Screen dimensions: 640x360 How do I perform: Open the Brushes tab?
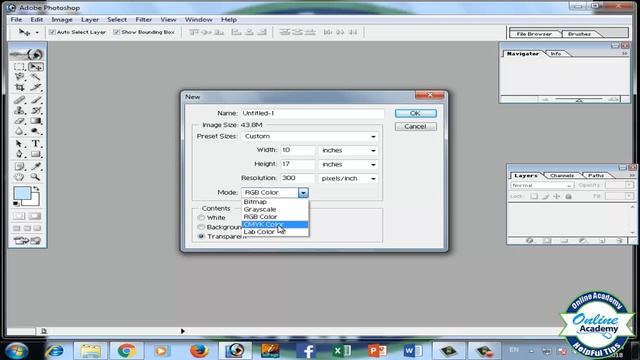(x=579, y=34)
